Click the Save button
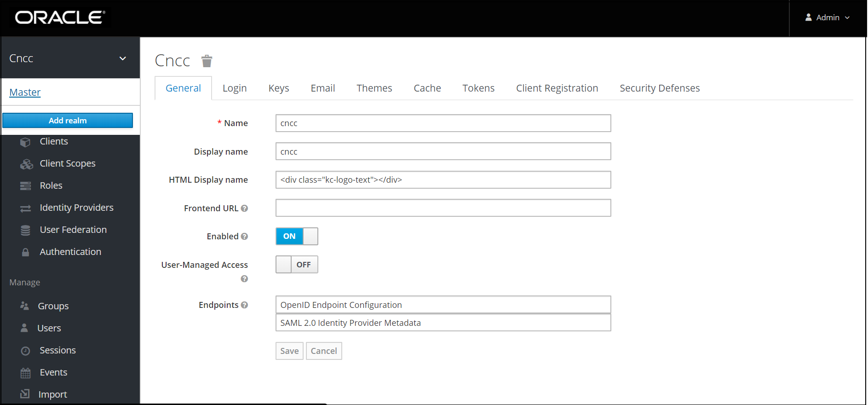The image size is (868, 405). coord(289,351)
